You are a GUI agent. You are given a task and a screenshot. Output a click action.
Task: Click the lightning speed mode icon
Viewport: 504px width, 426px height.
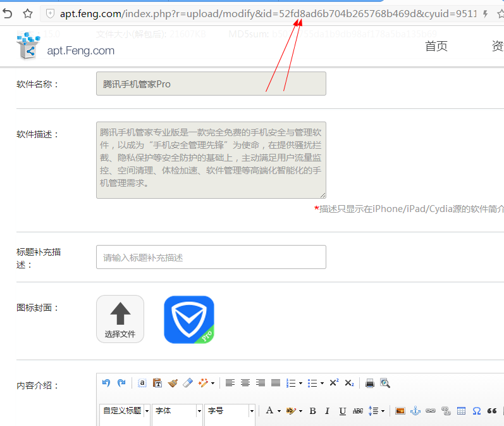point(486,13)
